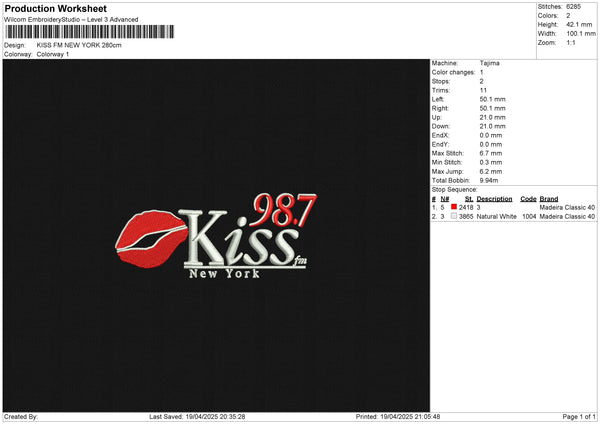Click Last Saved timestamp '19/04/2025 20:35:28'
600x424 pixels.
tap(215, 417)
